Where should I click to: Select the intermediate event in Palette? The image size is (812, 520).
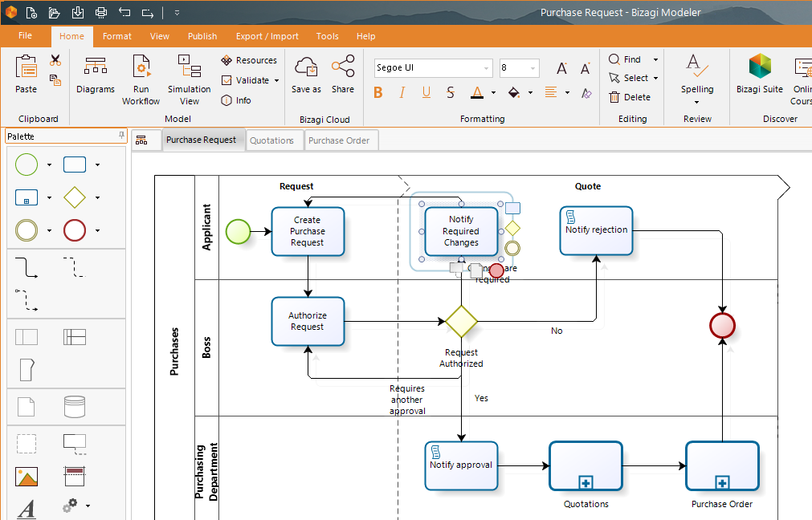pyautogui.click(x=27, y=231)
